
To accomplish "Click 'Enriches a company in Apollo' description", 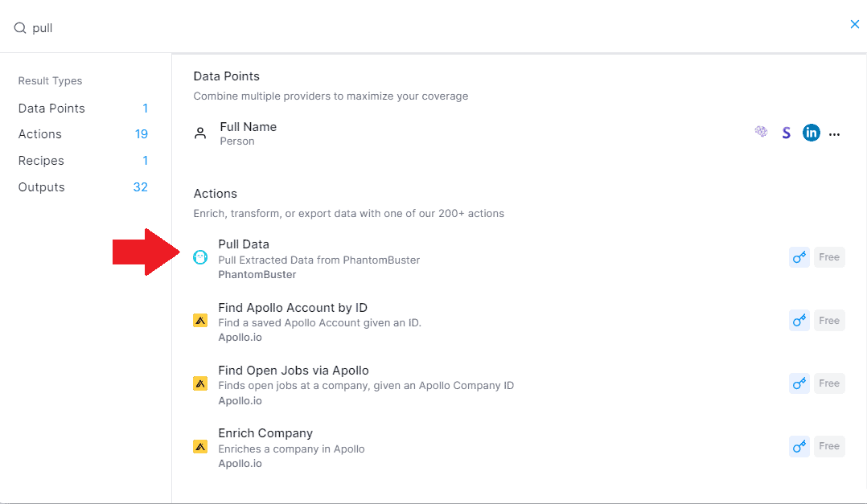I will coord(291,449).
